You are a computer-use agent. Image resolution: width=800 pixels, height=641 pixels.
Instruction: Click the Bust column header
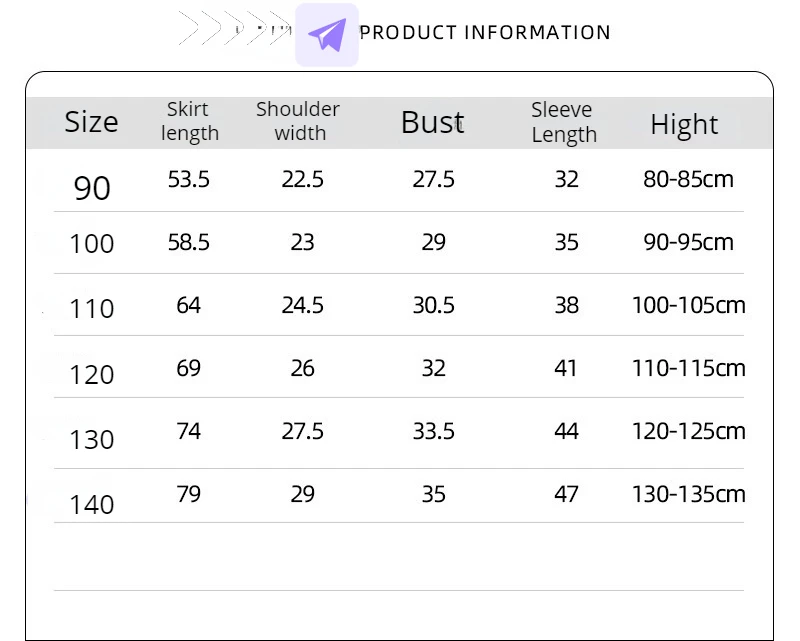point(433,122)
